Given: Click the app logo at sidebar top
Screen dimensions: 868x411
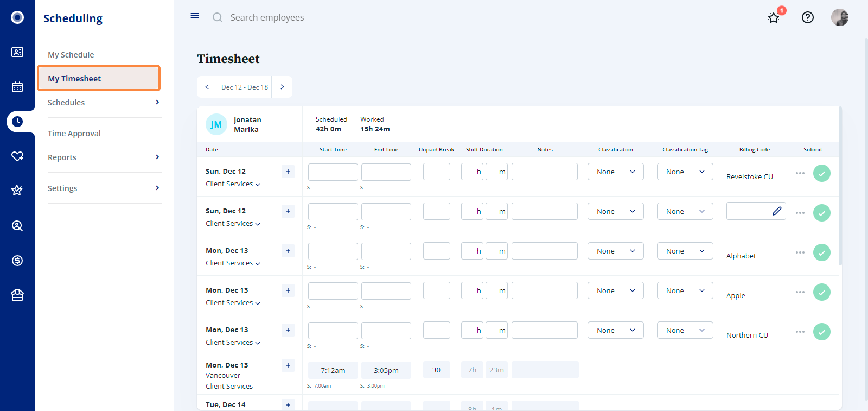Looking at the screenshot, I should coord(17,17).
